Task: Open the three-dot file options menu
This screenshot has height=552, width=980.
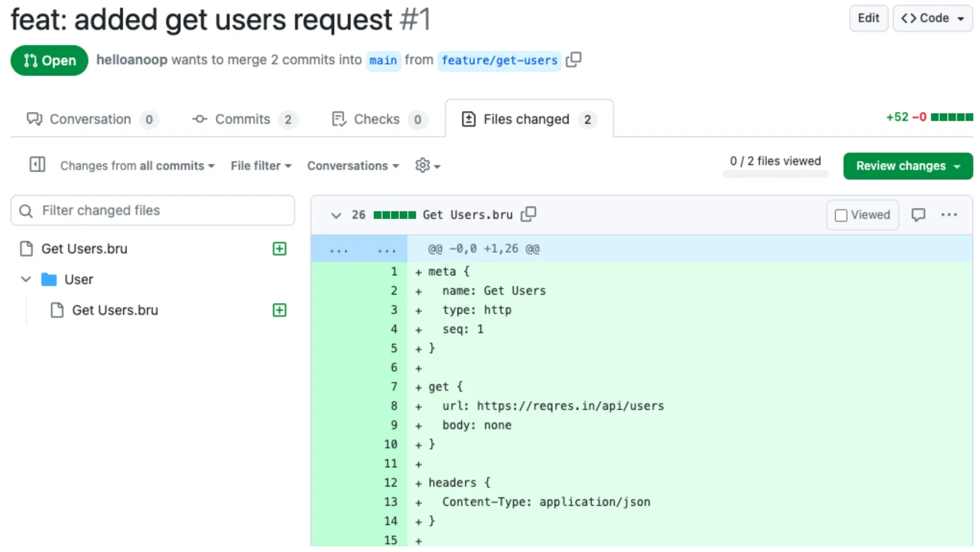Action: (x=949, y=215)
